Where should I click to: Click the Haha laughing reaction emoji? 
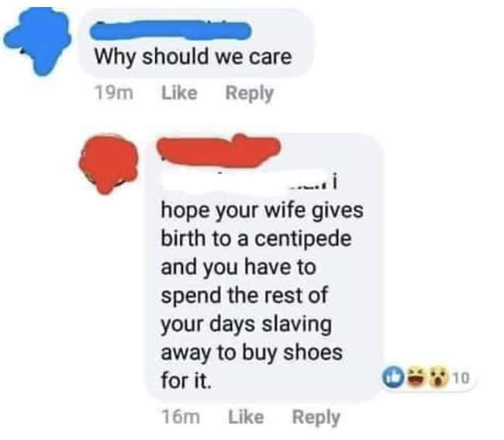pyautogui.click(x=417, y=377)
